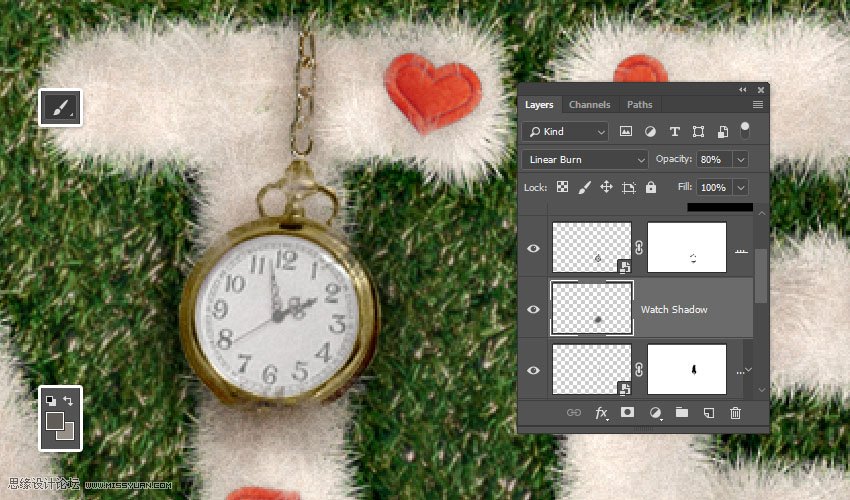Open the Linear Burn blend mode dropdown
This screenshot has width=850, height=500.
click(x=585, y=159)
